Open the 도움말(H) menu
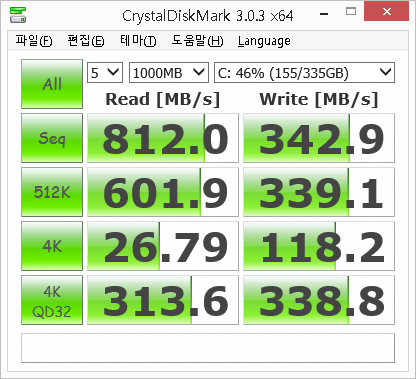Viewport: 416px width, 379px height. (x=197, y=41)
